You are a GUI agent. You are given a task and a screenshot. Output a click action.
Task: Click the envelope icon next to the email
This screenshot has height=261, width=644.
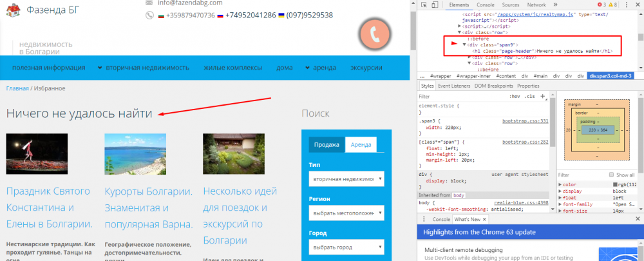coord(149,3)
